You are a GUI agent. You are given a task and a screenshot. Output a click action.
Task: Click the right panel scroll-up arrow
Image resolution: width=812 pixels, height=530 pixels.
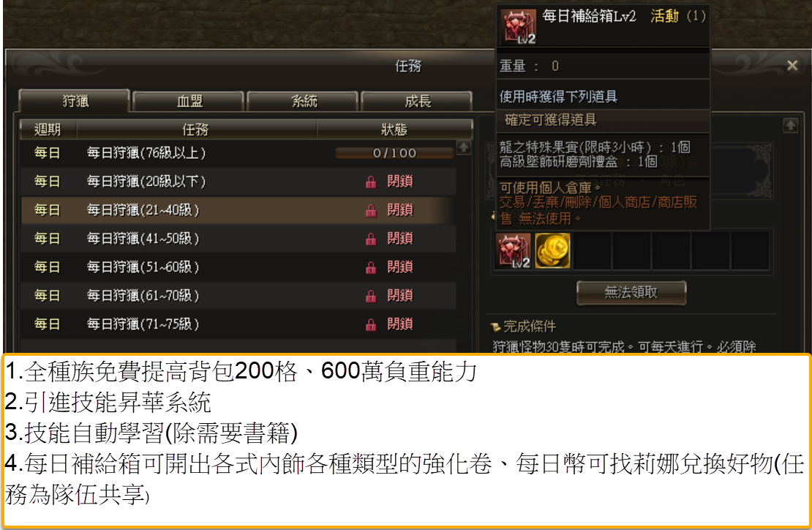(790, 125)
